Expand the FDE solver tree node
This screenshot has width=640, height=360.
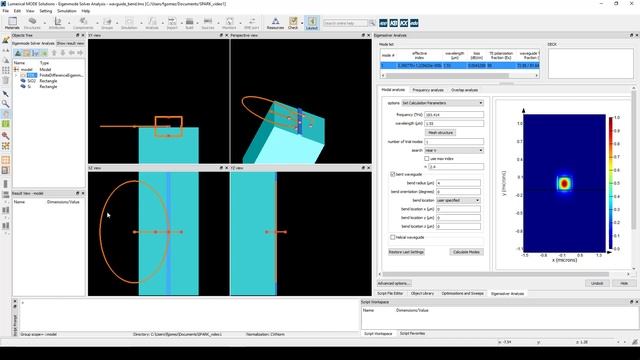pyautogui.click(x=16, y=75)
